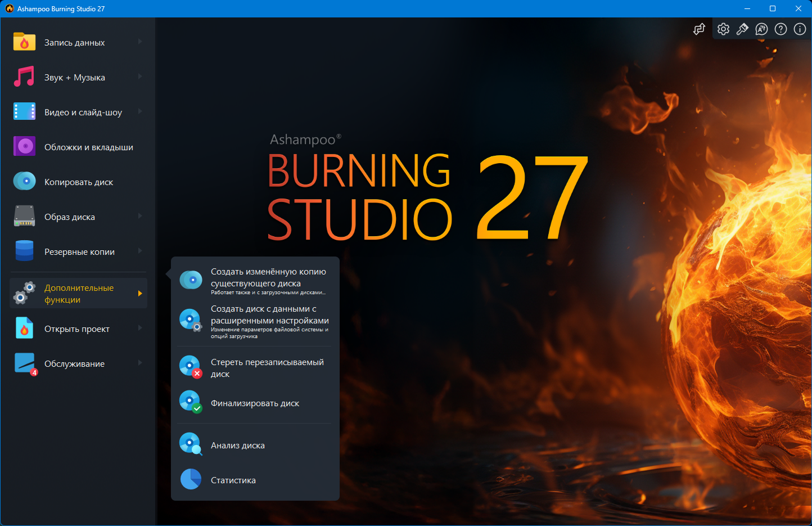
Task: Click the Обслуживание icon with red badge
Action: point(25,364)
